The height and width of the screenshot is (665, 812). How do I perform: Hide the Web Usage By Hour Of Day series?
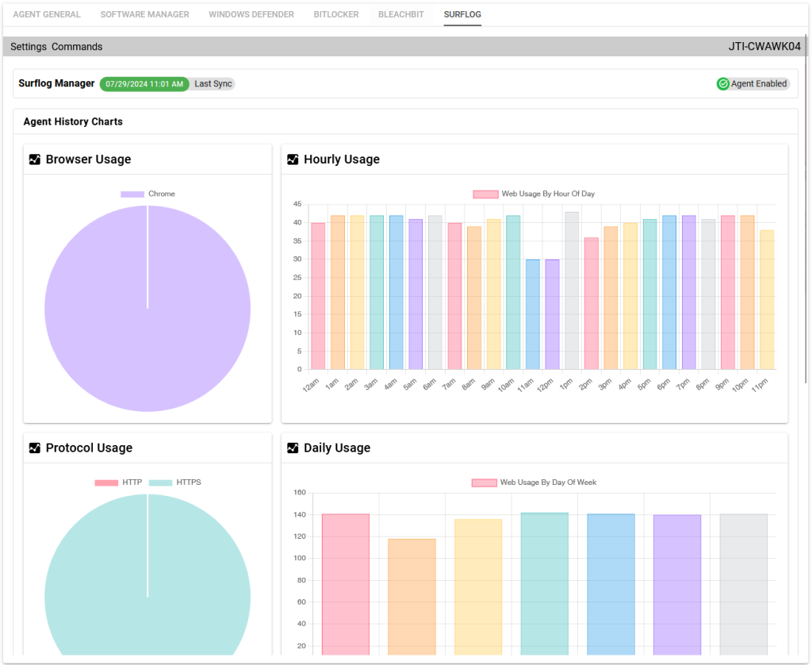pos(533,194)
